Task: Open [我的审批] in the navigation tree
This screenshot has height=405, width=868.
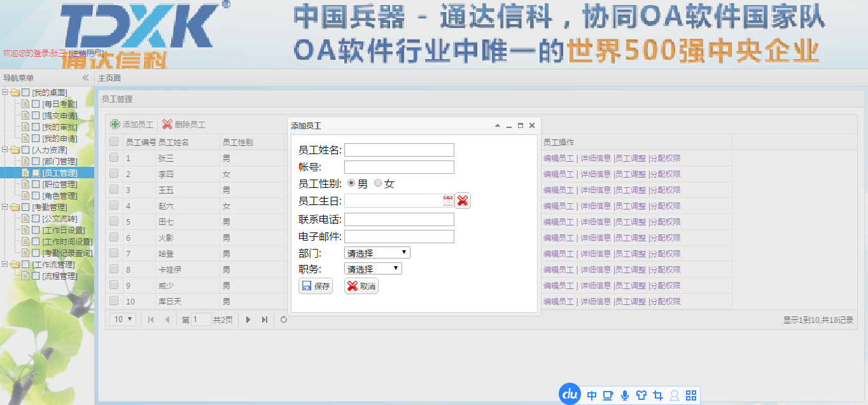Action: tap(60, 127)
